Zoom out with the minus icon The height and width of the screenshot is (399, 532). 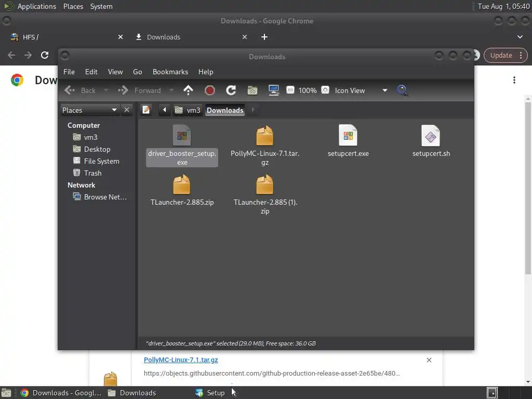click(290, 90)
